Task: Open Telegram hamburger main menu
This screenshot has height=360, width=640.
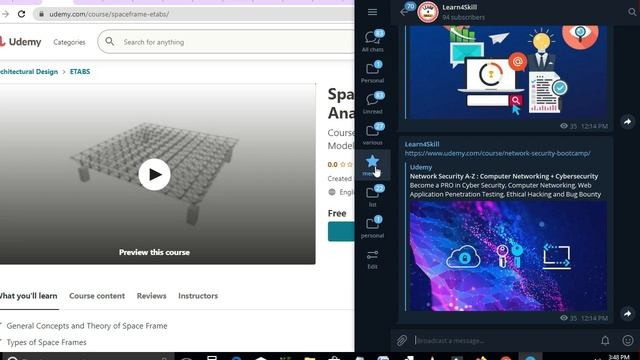Action: click(372, 12)
